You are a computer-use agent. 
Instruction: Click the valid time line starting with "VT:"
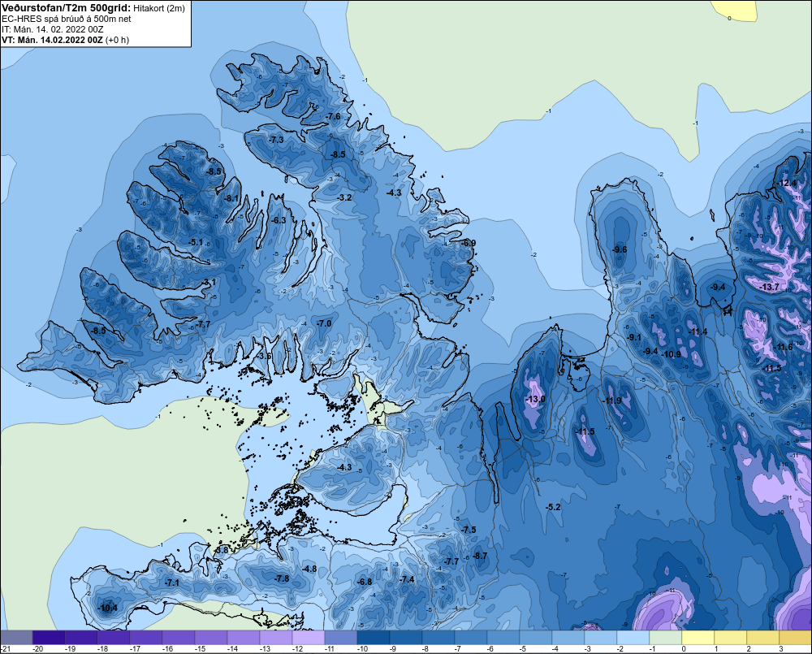pyautogui.click(x=65, y=39)
